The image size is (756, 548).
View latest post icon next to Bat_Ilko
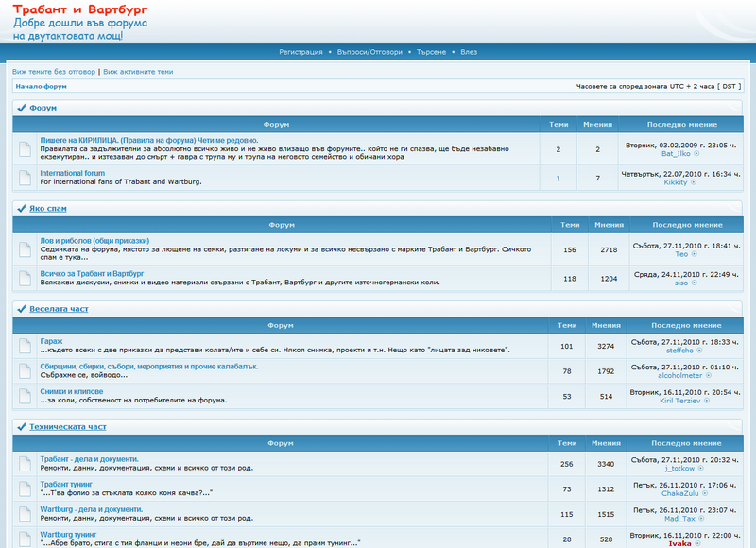pos(696,154)
